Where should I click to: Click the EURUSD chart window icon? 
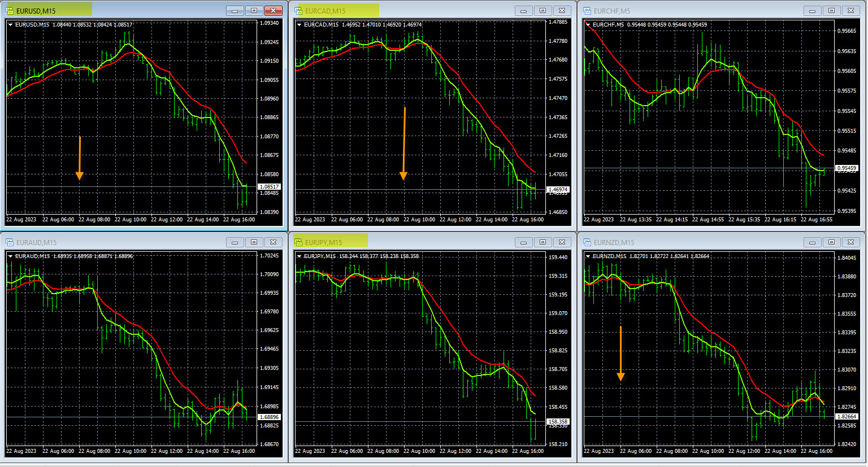10,11
